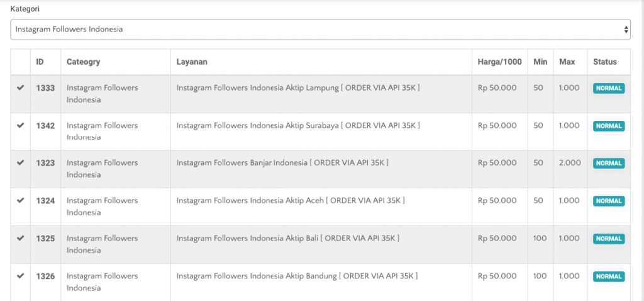Click Instagram Followers Indonesia Aktip Aceh service name

click(290, 200)
